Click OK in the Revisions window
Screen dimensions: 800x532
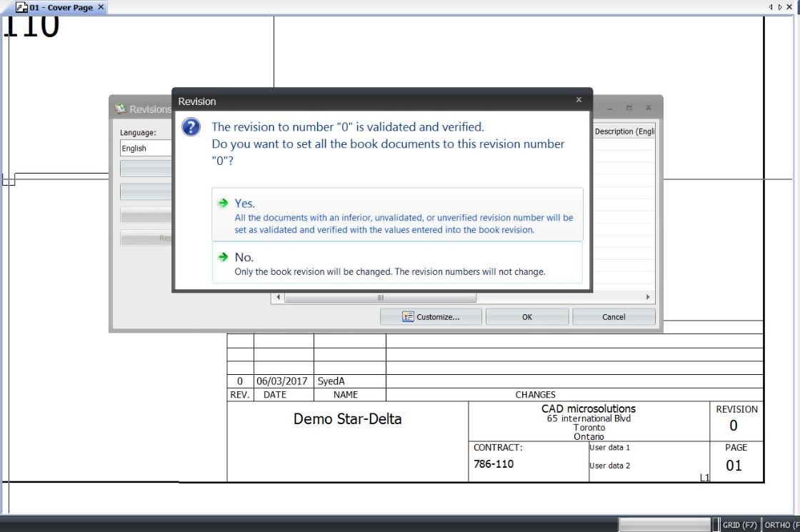527,317
